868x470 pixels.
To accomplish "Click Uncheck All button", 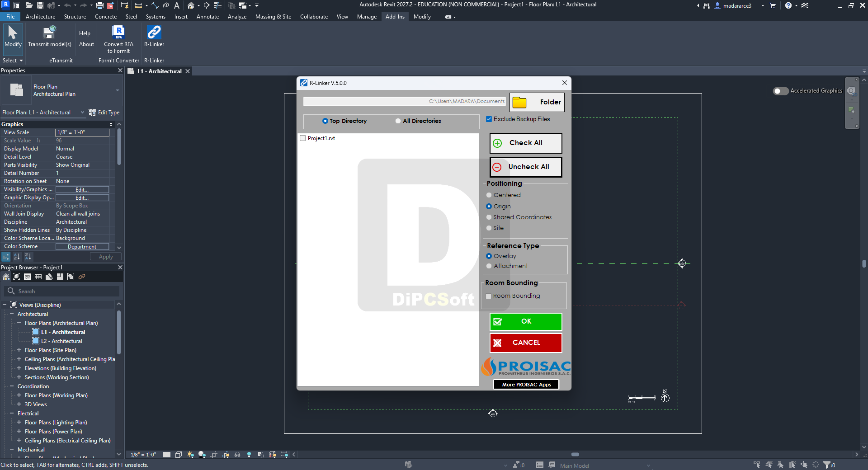I will (x=526, y=167).
